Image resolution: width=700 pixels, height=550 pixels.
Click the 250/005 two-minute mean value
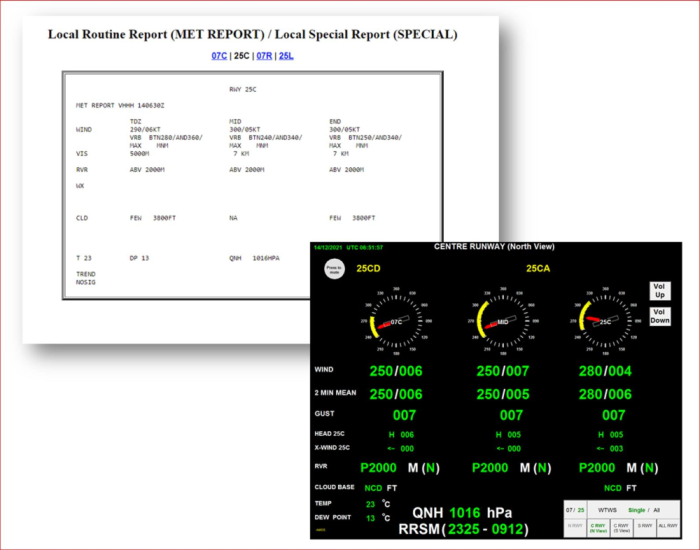[x=503, y=394]
